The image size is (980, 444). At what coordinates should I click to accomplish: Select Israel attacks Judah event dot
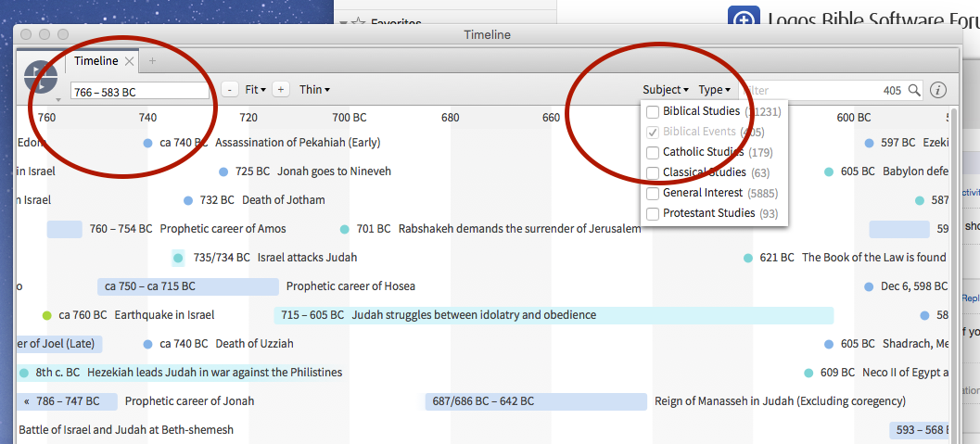tap(178, 258)
